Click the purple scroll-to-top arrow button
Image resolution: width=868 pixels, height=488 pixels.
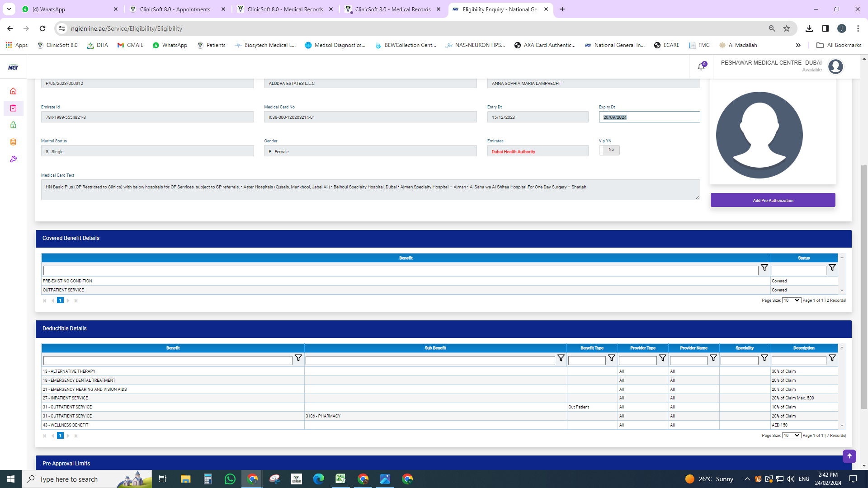pos(849,456)
